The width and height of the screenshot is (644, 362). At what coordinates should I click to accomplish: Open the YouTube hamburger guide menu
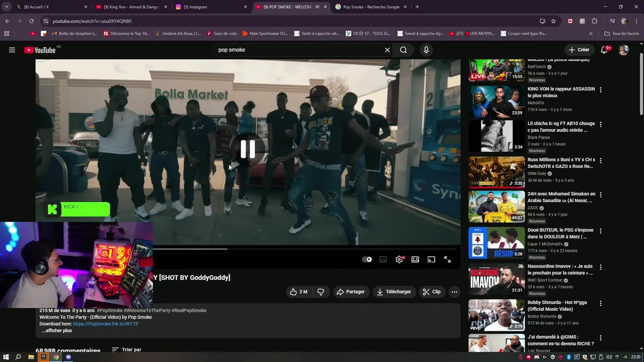[x=12, y=50]
